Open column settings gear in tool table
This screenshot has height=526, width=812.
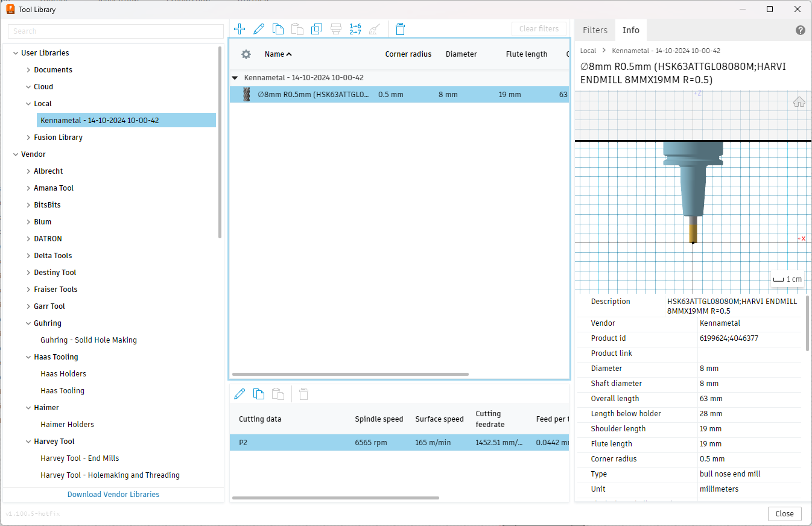pos(246,54)
